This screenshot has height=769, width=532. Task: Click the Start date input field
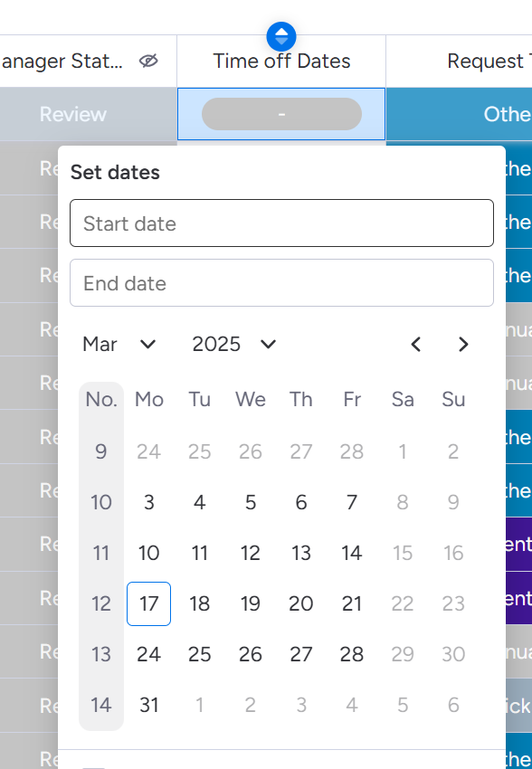tap(281, 223)
